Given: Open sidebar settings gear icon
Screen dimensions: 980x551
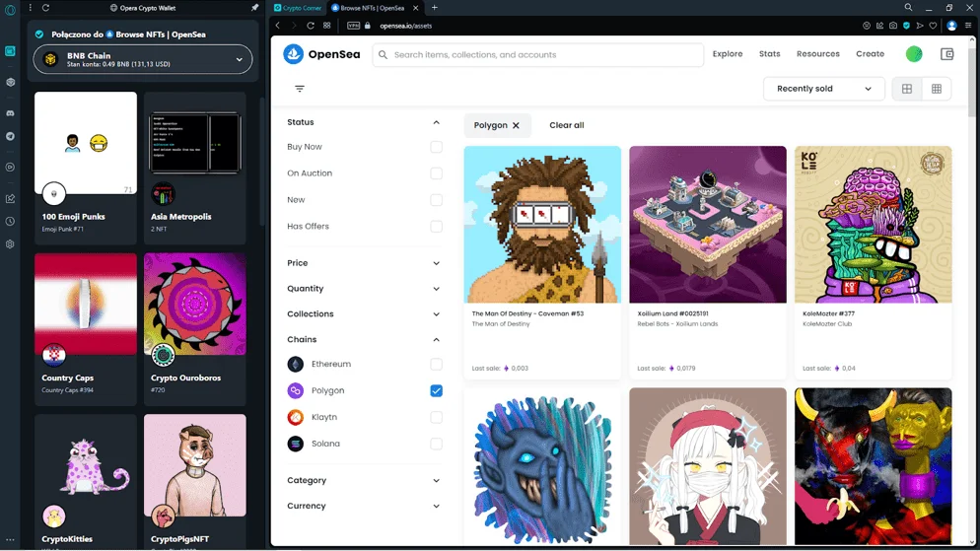Looking at the screenshot, I should (10, 244).
